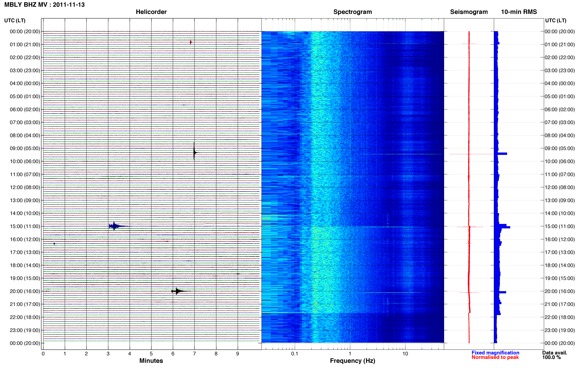Click the 'UTC (LT)' label beside the RMS panel

pyautogui.click(x=556, y=20)
